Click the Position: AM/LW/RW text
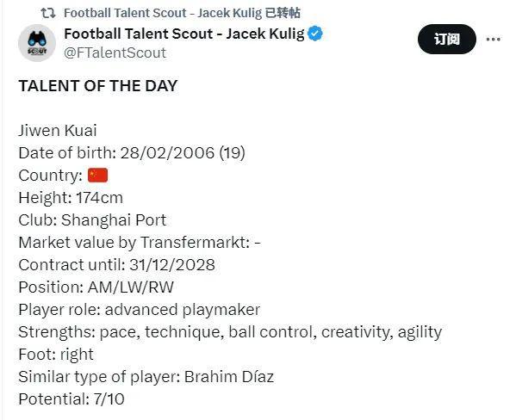Image resolution: width=516 pixels, height=420 pixels. (x=96, y=287)
